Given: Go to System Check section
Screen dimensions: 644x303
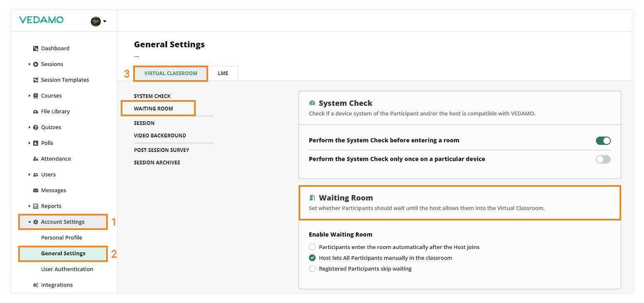Looking at the screenshot, I should 152,96.
